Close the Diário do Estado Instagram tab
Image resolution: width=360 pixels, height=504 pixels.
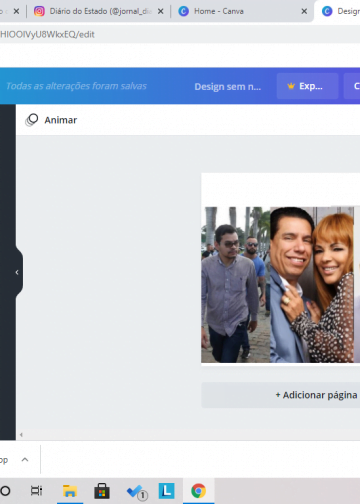(160, 11)
